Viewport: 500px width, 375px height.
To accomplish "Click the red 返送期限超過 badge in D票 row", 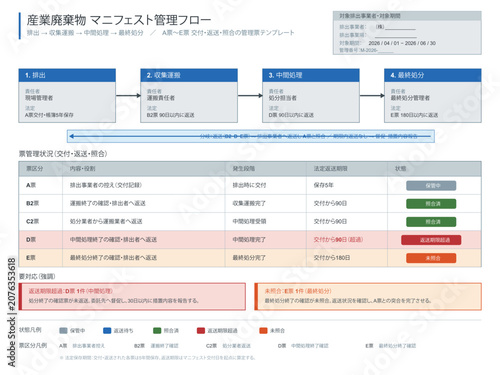I will tap(431, 240).
